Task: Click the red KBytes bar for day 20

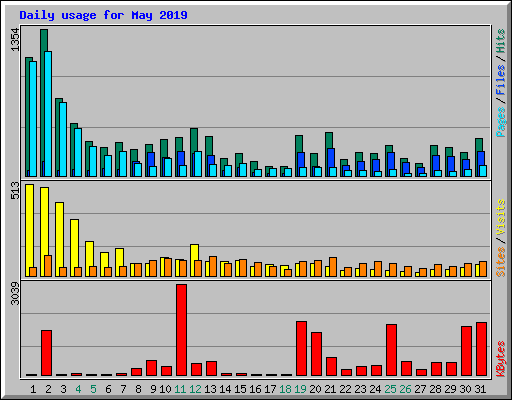Action: [x=316, y=354]
